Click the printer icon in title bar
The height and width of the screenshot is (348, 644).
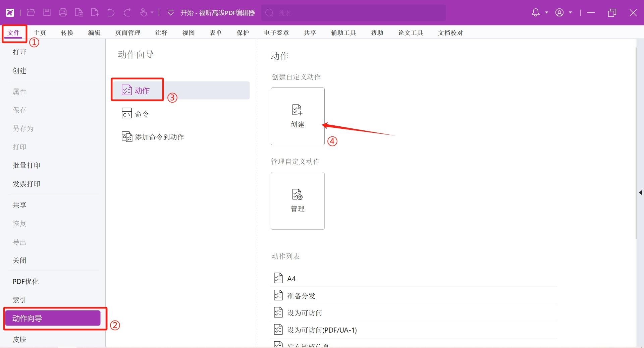pyautogui.click(x=63, y=13)
